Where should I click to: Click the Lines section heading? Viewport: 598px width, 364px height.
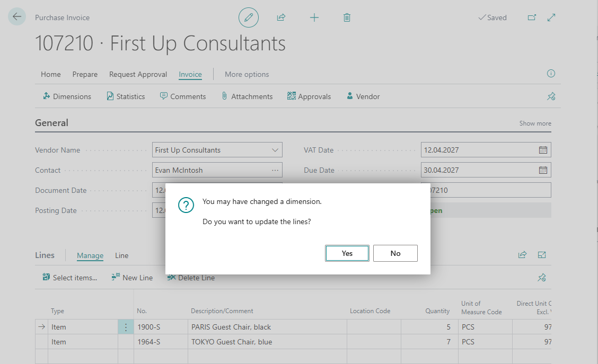[45, 255]
